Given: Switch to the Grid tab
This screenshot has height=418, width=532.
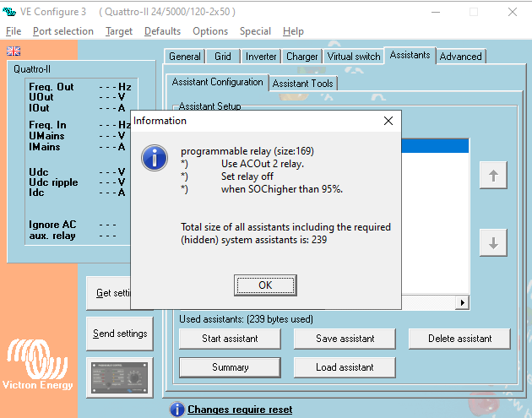Looking at the screenshot, I should [223, 57].
